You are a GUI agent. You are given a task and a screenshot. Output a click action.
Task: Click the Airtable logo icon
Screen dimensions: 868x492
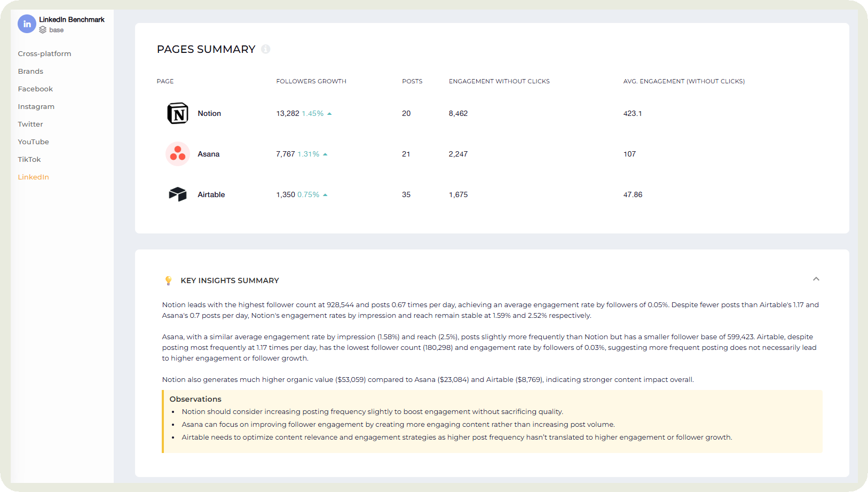point(178,194)
